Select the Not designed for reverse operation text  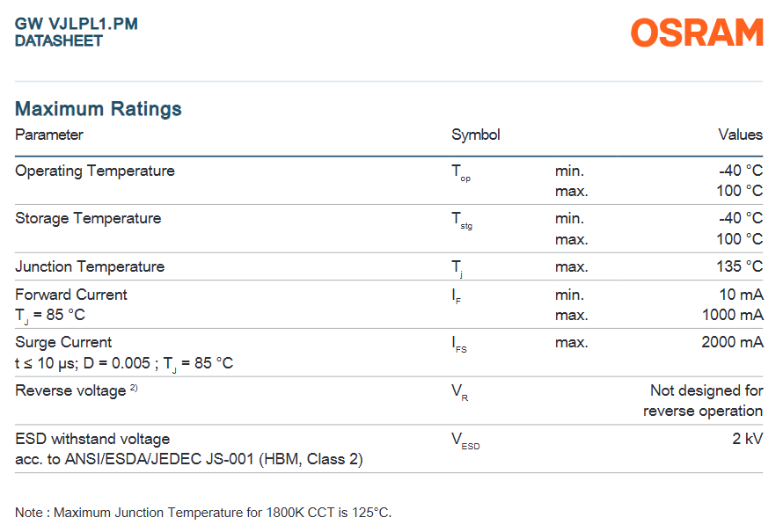(x=703, y=401)
